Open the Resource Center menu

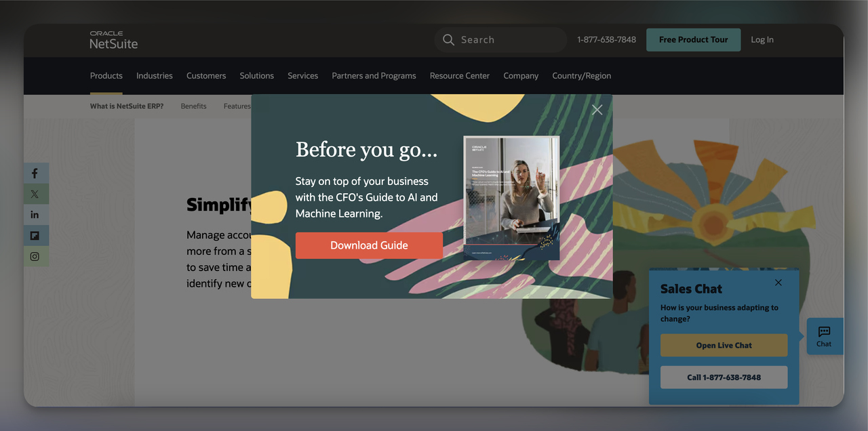coord(460,76)
